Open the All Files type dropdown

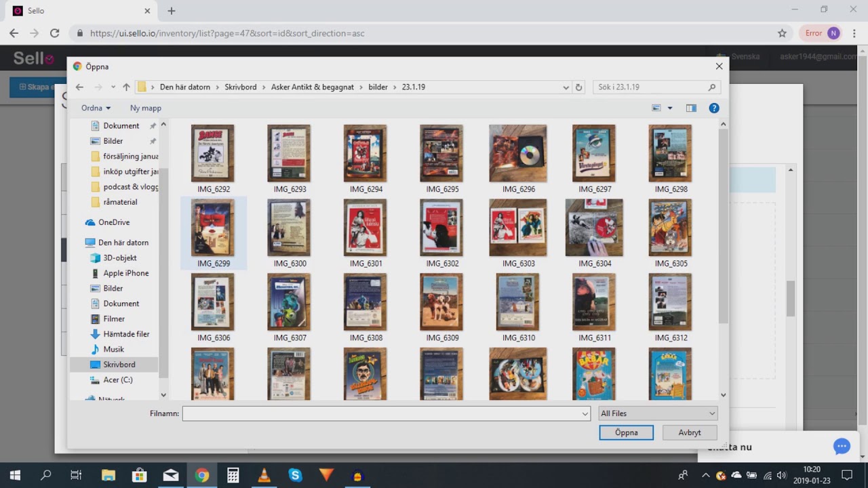click(x=658, y=413)
